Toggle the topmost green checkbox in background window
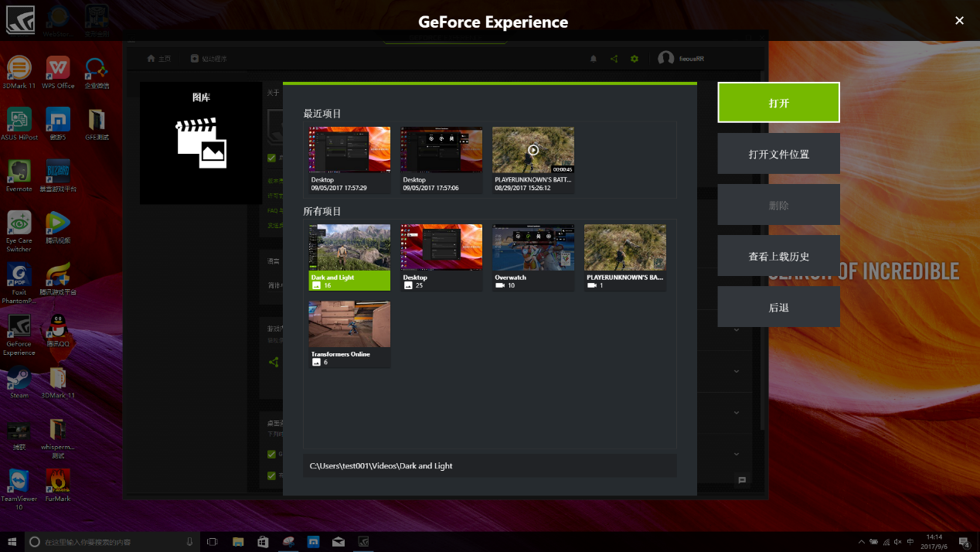The image size is (980, 552). [x=271, y=158]
